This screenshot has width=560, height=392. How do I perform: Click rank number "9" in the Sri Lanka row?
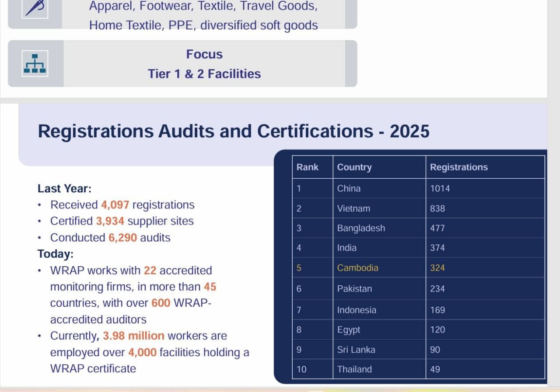click(299, 350)
